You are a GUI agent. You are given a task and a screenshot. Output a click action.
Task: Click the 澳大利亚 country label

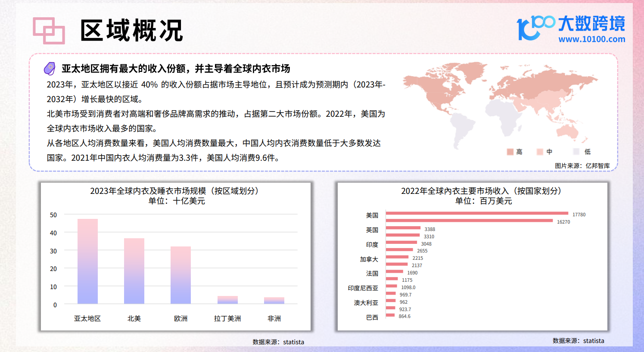click(366, 303)
